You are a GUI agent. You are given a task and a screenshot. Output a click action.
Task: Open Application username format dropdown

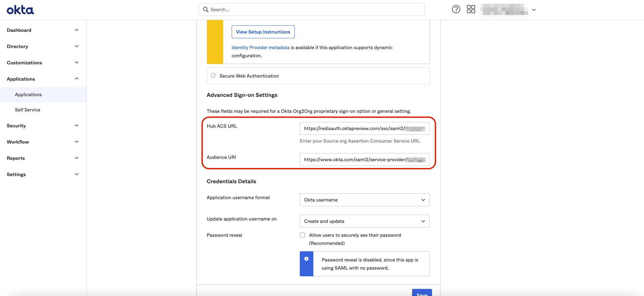[364, 200]
